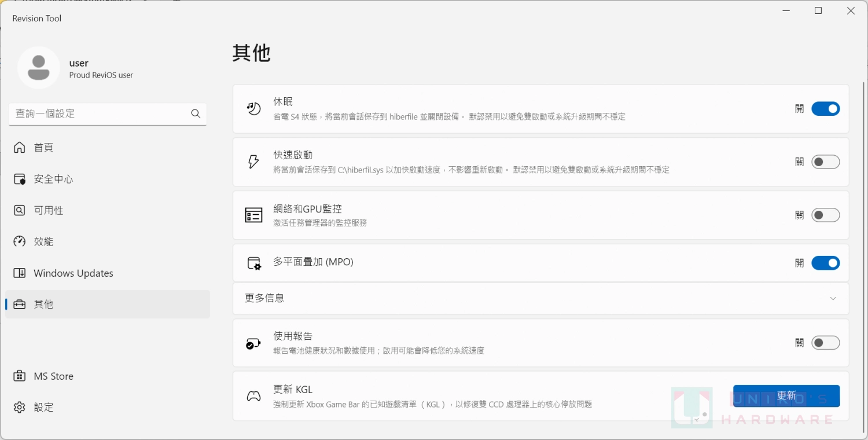Expand the 更多信息 section
This screenshot has height=440, width=868.
click(833, 298)
